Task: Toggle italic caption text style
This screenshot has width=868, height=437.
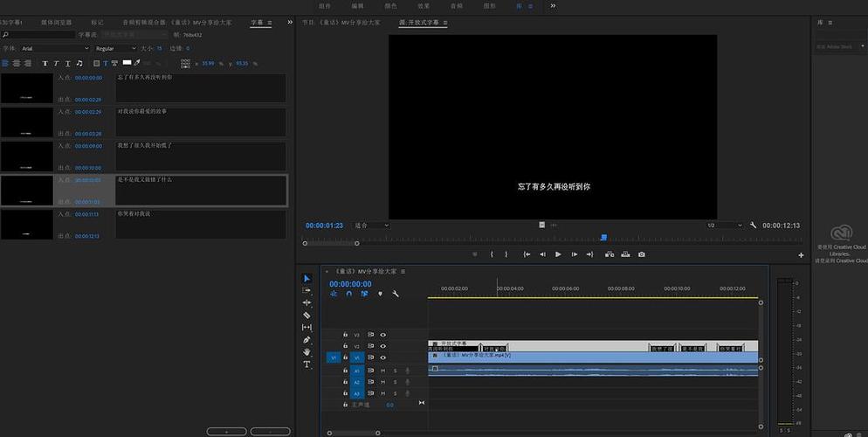Action: pos(56,64)
